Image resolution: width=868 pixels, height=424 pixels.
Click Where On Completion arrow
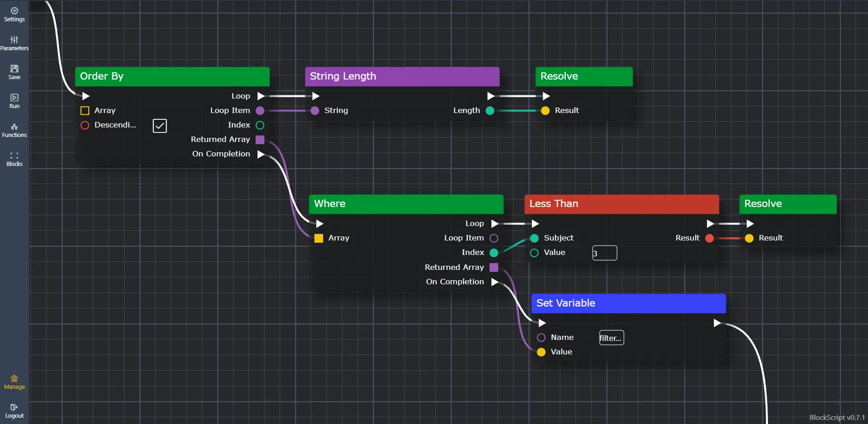(x=495, y=282)
